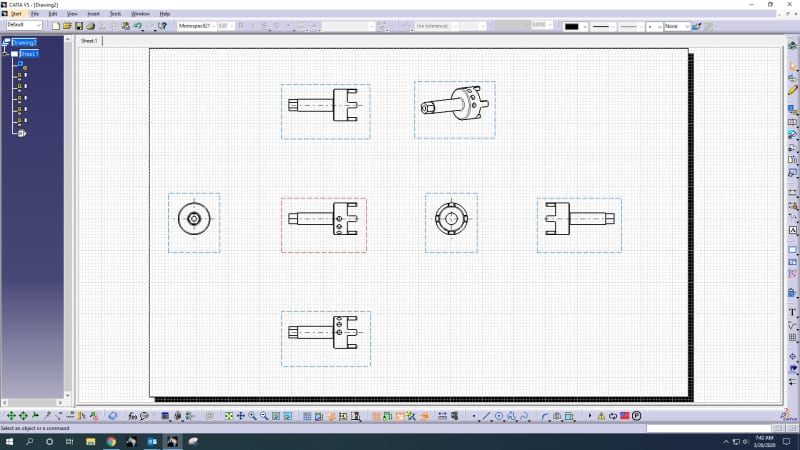
Task: Open the View menu
Action: point(72,14)
